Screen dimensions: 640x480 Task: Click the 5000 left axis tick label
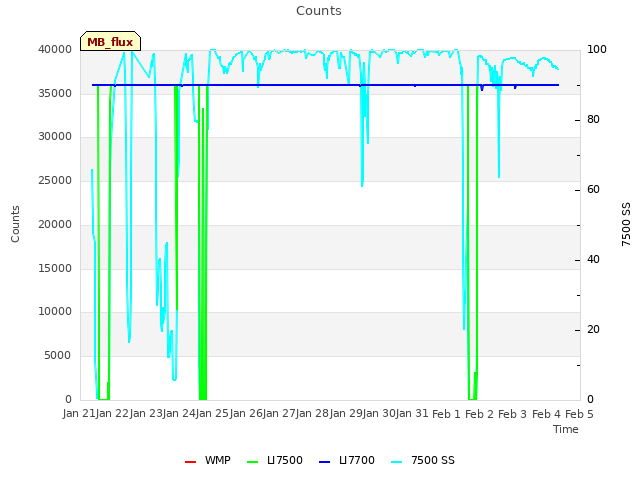58,356
